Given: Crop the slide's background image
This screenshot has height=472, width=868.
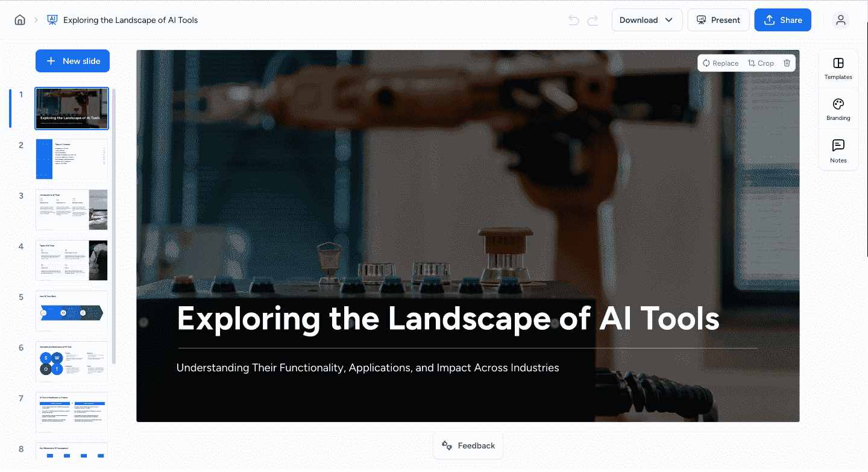Looking at the screenshot, I should click(x=761, y=63).
